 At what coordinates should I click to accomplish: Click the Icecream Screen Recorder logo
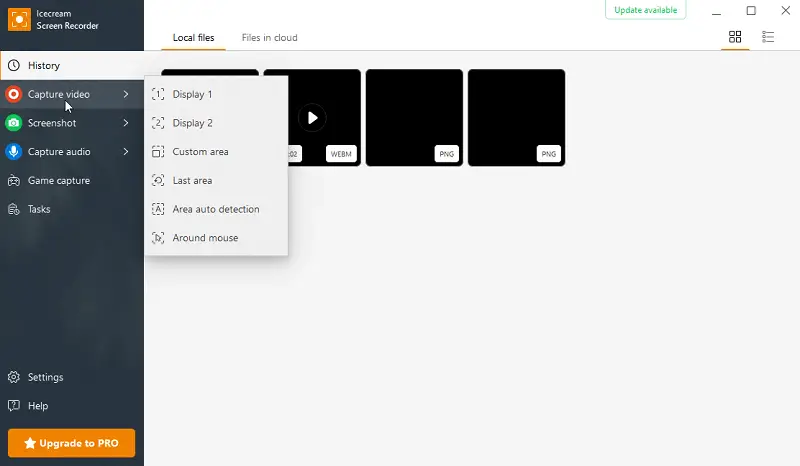(x=16, y=18)
